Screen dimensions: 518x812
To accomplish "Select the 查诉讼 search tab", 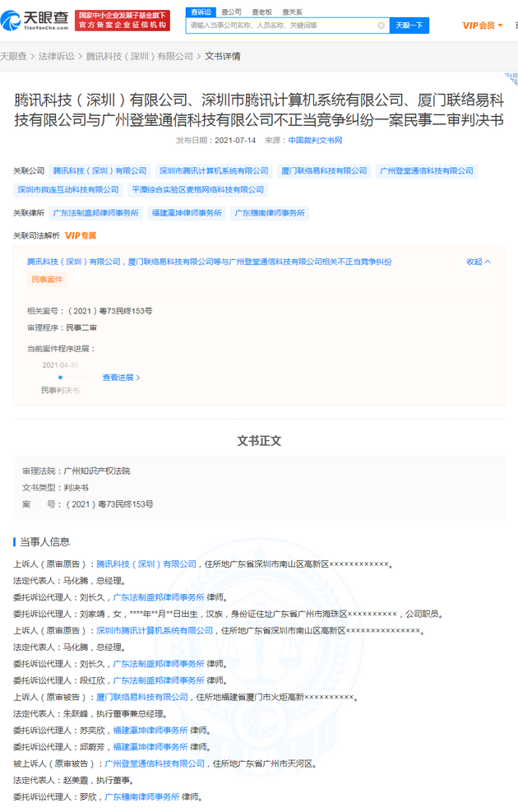I will pyautogui.click(x=201, y=12).
